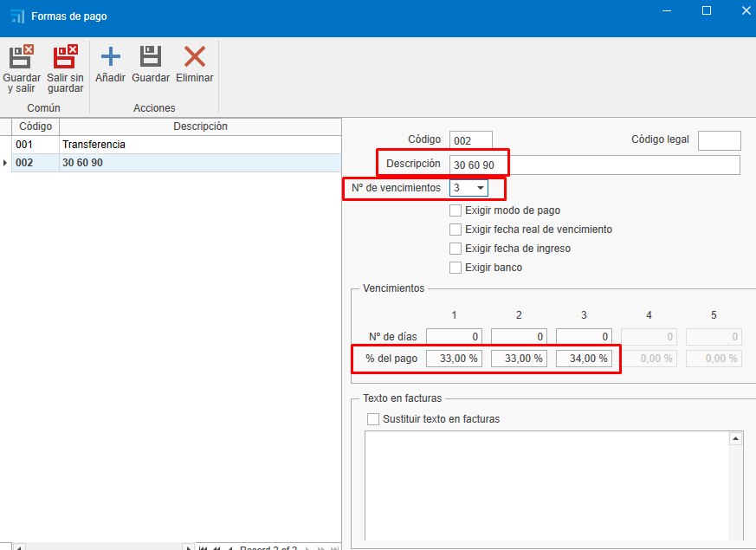Viewport: 756px width, 550px height.
Task: Click Nº de días field for vencimiento 2
Action: tap(519, 336)
